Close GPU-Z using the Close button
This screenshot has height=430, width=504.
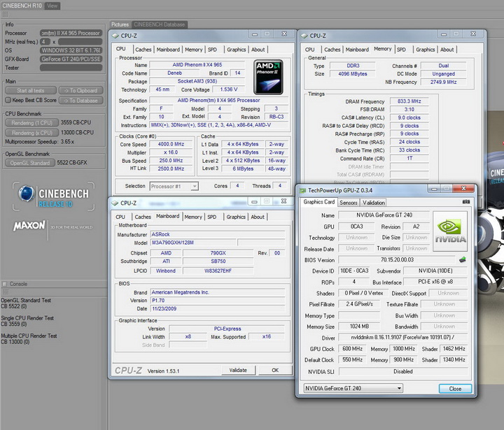(455, 388)
